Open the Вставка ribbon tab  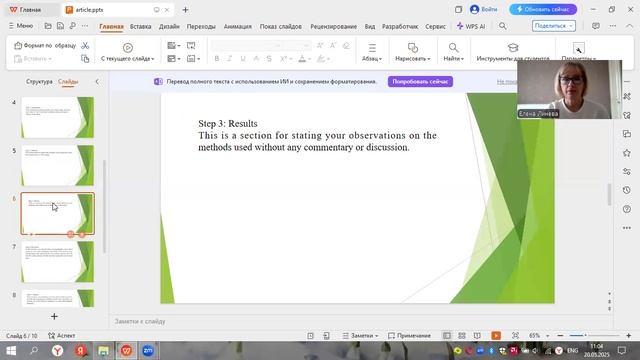[x=140, y=26]
